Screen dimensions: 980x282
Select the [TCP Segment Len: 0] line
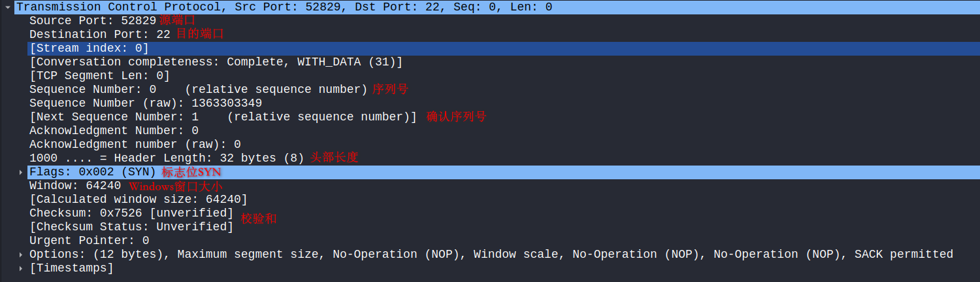(x=99, y=76)
